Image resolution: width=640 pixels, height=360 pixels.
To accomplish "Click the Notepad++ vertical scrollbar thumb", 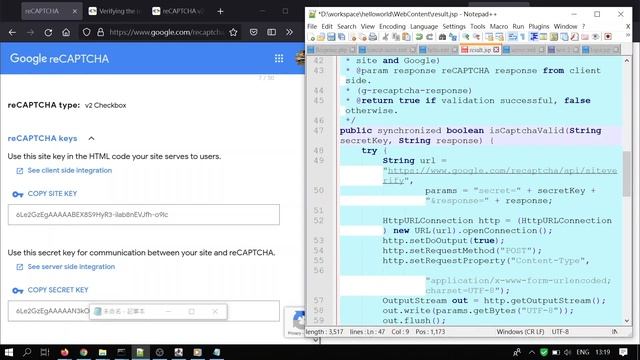I will point(627,173).
